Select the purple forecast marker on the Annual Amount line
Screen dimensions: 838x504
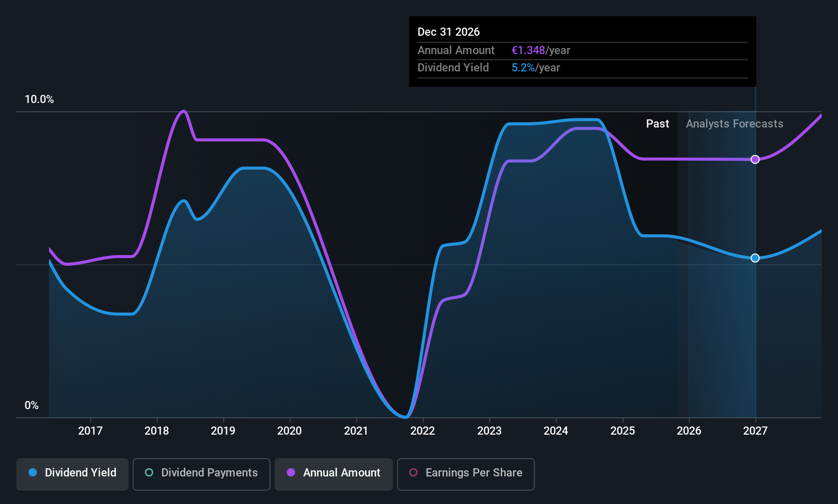click(x=755, y=159)
